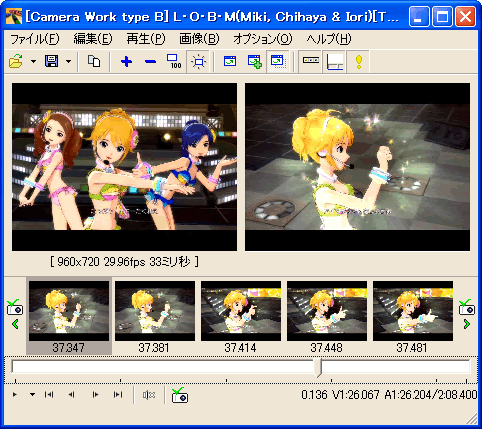Click the 960x720 29.96fps info text
The image size is (482, 429).
(x=125, y=262)
